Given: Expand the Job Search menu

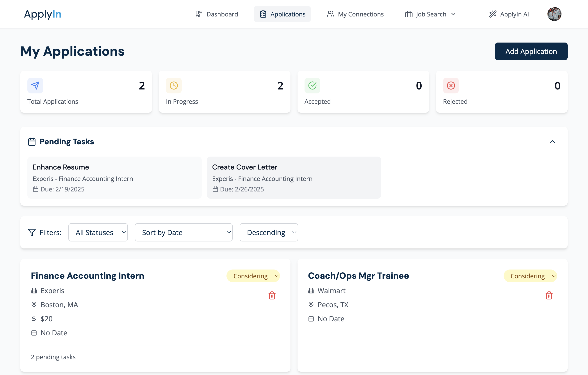Looking at the screenshot, I should coord(430,14).
